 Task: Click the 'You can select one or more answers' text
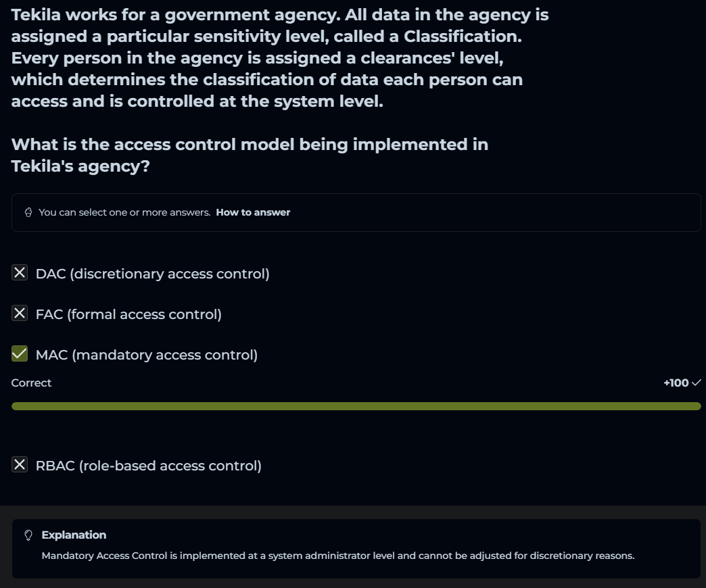pyautogui.click(x=124, y=212)
